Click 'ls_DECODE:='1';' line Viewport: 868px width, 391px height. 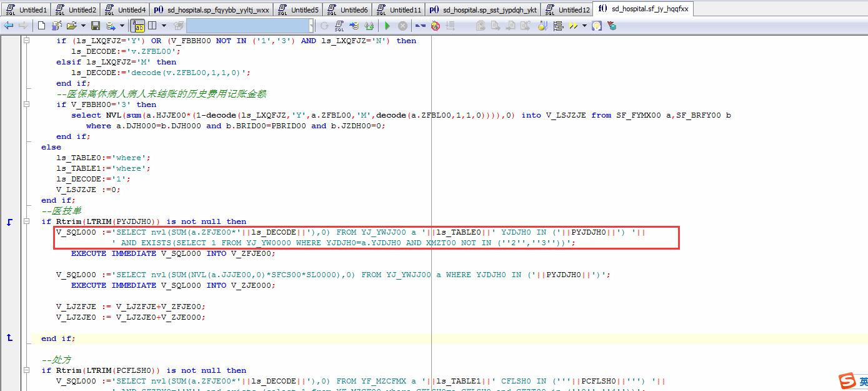(94, 179)
